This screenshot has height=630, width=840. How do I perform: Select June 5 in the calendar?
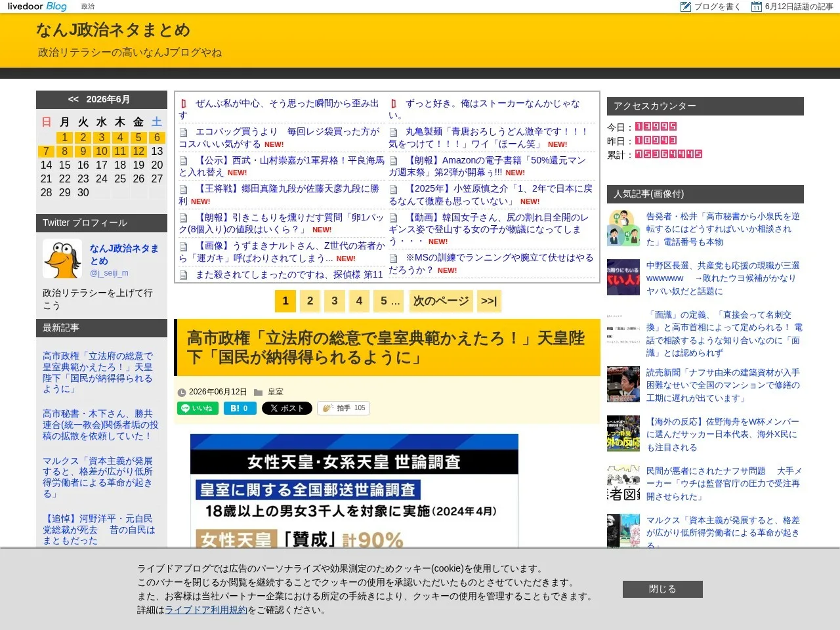tap(138, 137)
